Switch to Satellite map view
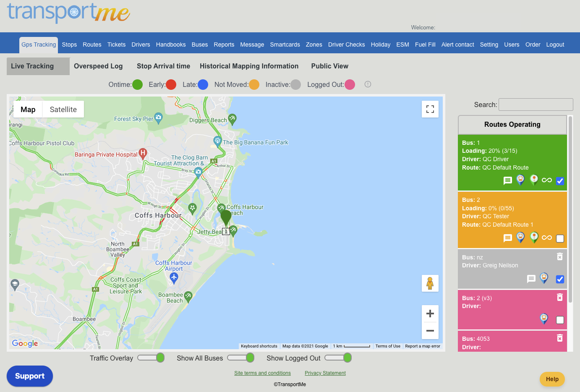The height and width of the screenshot is (392, 580). point(63,109)
